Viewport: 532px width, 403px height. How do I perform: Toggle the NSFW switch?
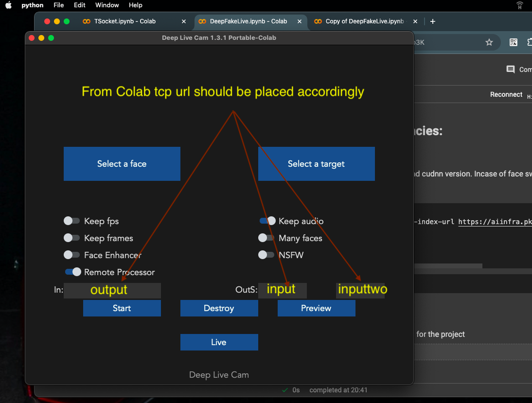coord(266,255)
